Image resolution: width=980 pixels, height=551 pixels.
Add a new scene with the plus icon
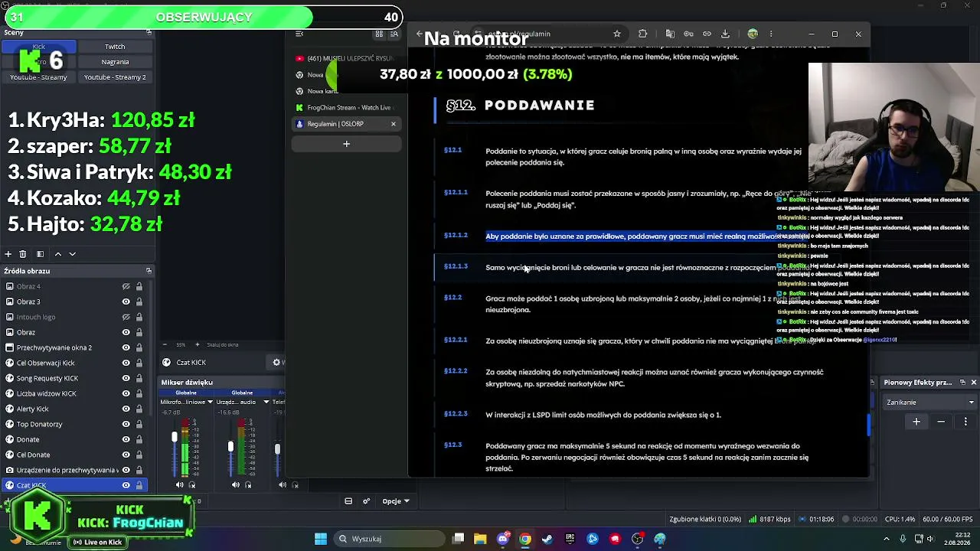(x=8, y=254)
